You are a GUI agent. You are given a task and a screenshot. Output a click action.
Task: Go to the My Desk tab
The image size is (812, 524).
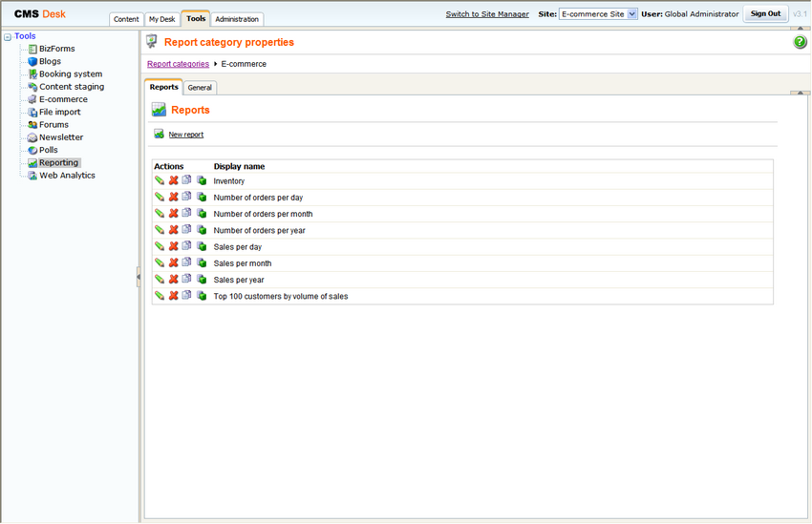tap(160, 19)
